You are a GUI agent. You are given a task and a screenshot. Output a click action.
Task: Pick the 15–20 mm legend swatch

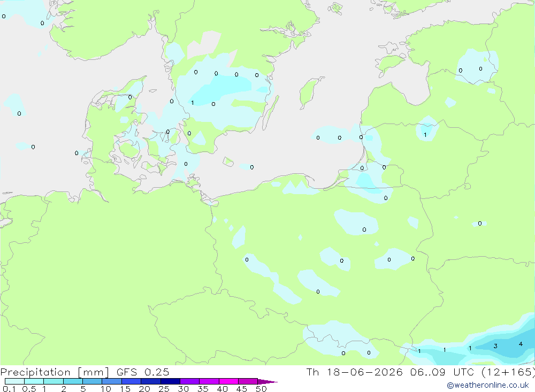pyautogui.click(x=132, y=381)
